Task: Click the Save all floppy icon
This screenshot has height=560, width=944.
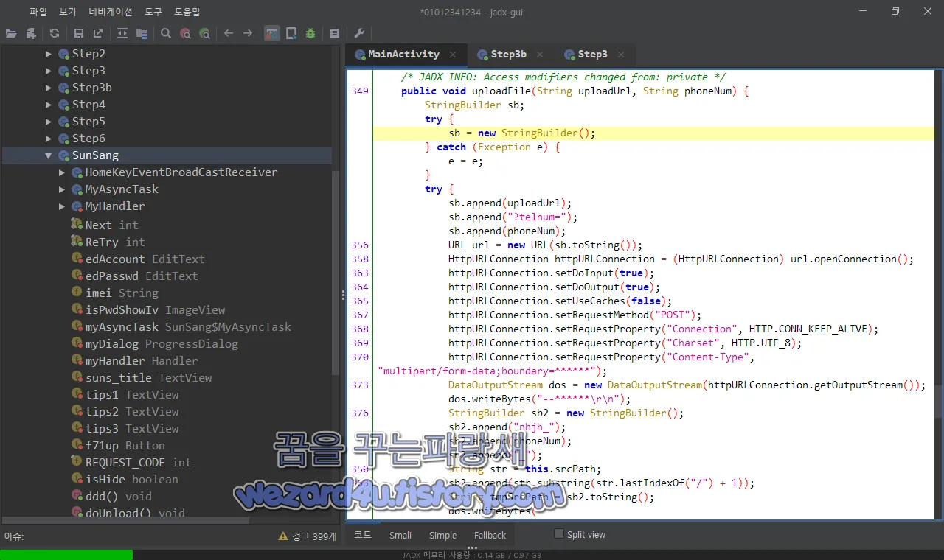Action: (79, 33)
